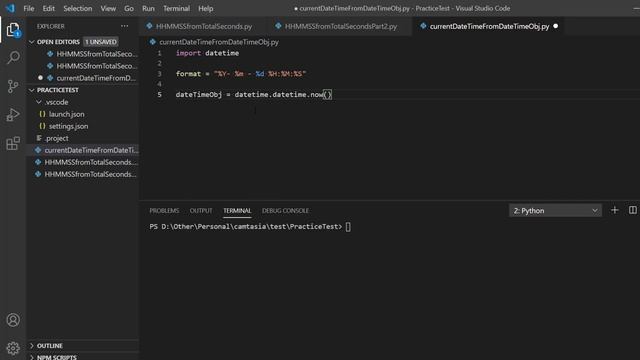Open Explorer more actions ellipsis
This screenshot has width=640, height=360.
tap(124, 26)
